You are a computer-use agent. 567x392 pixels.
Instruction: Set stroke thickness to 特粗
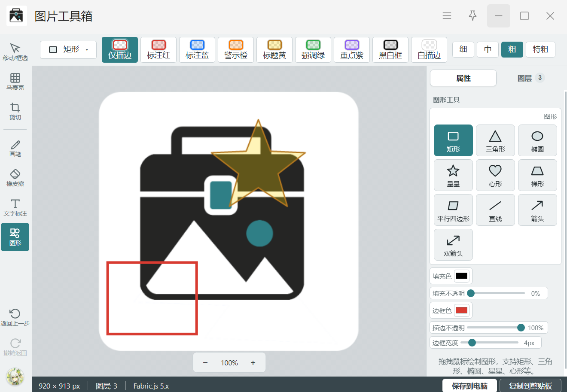[540, 49]
